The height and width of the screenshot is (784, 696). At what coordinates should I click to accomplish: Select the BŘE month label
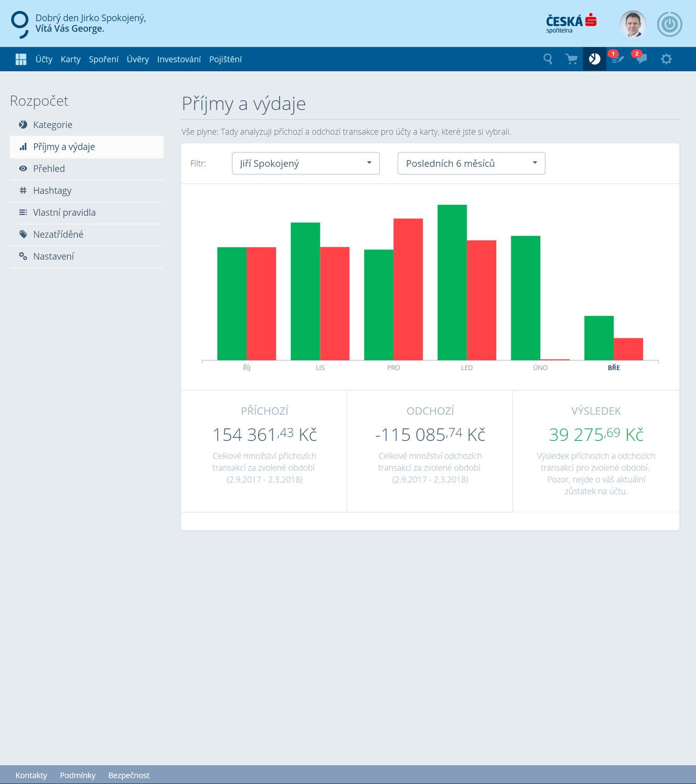click(614, 367)
